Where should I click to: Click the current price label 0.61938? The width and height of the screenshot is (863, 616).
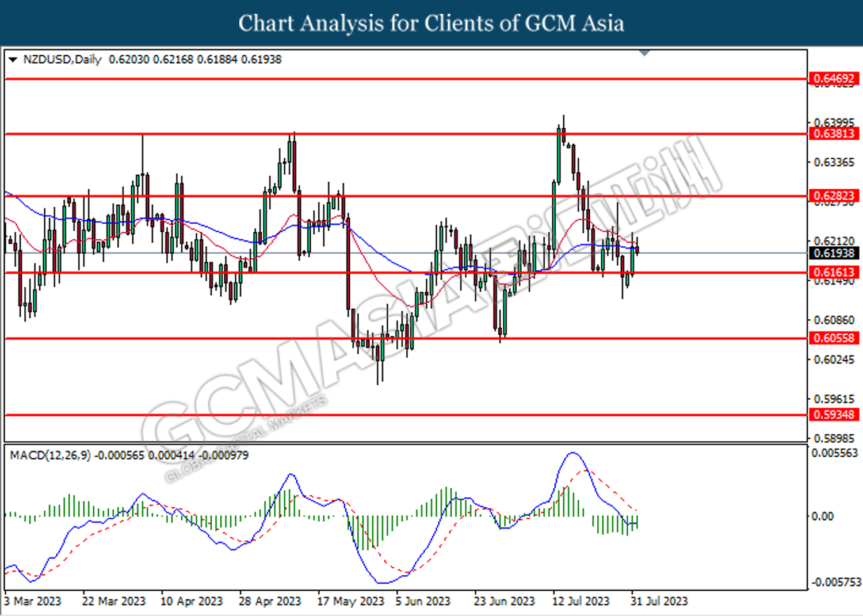834,253
